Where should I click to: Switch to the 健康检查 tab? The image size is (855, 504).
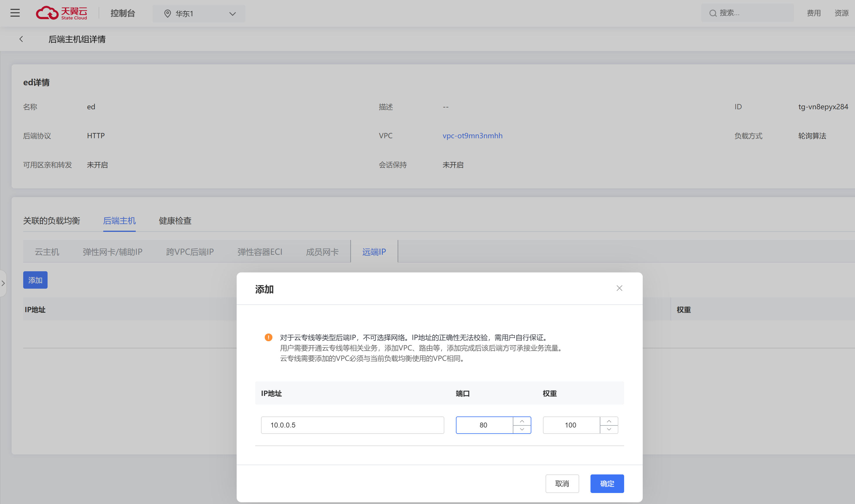coord(175,221)
